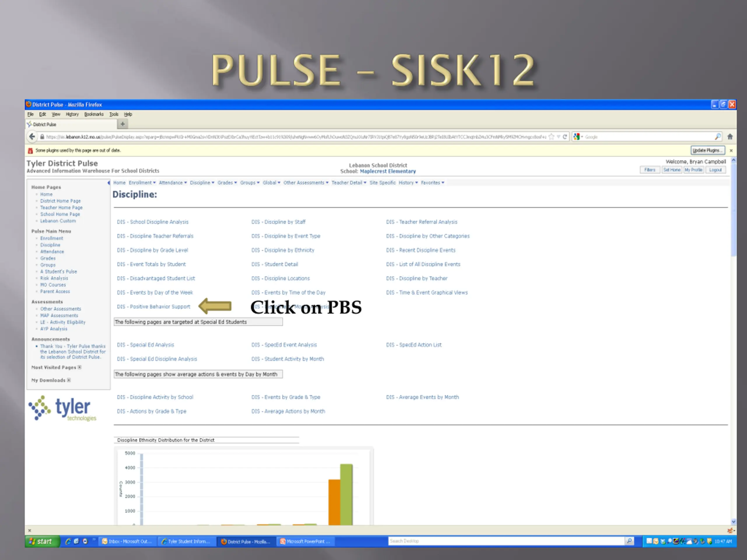Click in the Google search input field
Screen dimensions: 747x560
click(648, 137)
